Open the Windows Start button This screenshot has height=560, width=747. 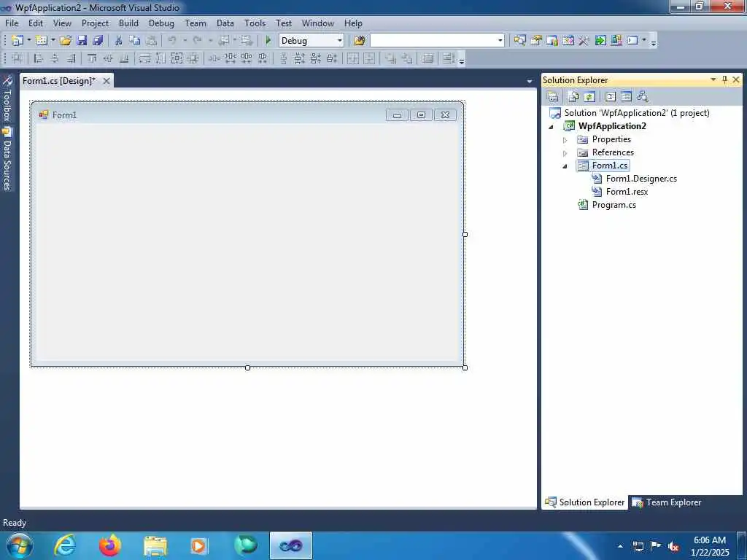tap(20, 545)
